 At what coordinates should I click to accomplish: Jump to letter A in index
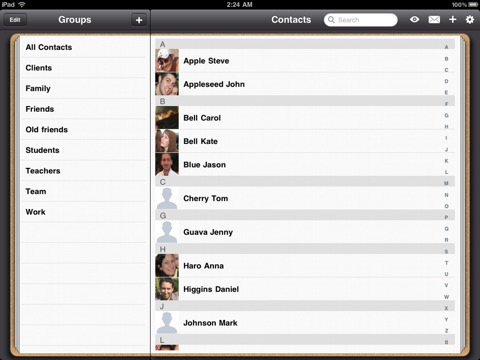coord(446,47)
